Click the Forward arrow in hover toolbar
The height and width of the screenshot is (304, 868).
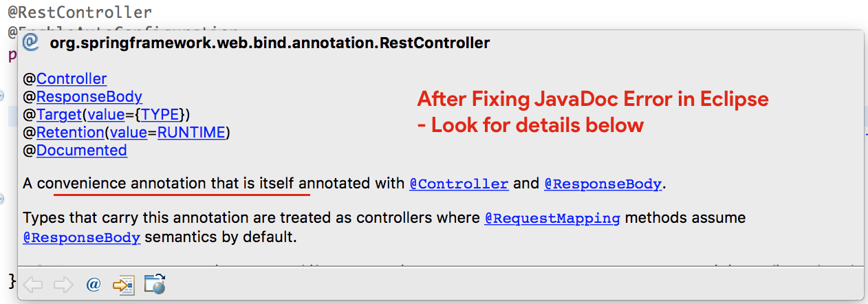63,284
